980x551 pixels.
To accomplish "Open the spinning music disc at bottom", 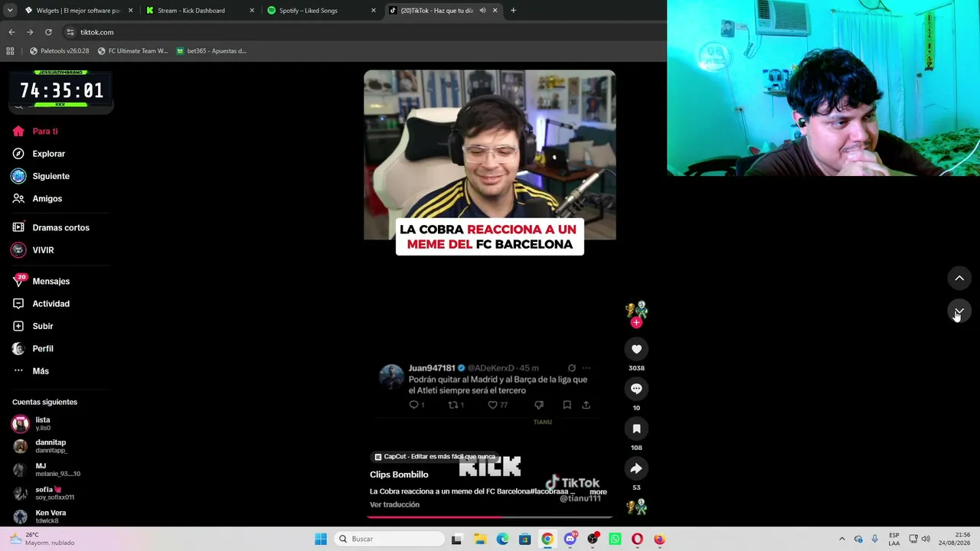I will 636,507.
